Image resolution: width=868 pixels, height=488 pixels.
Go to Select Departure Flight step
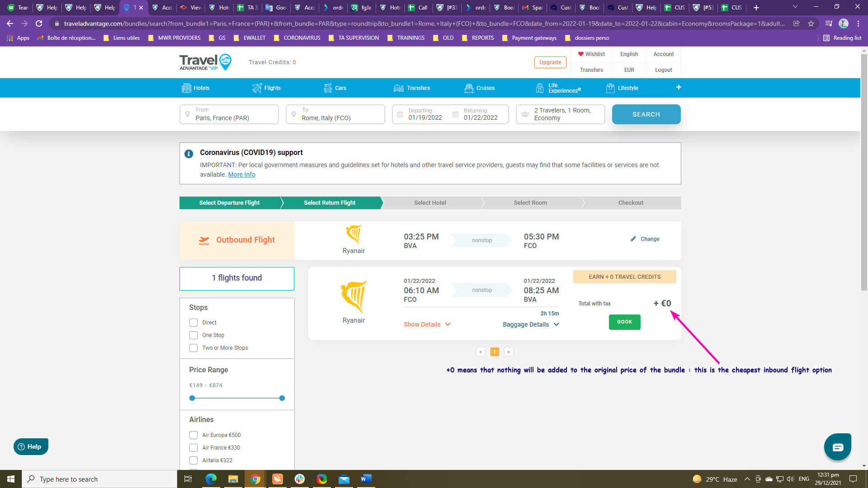pyautogui.click(x=229, y=203)
